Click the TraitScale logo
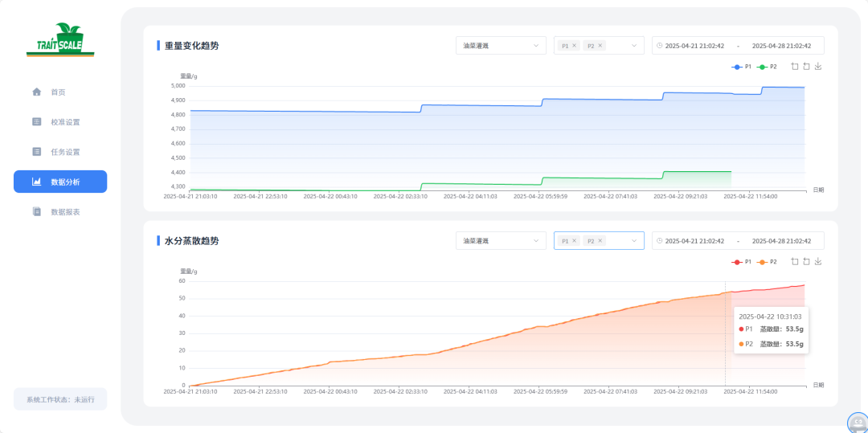The width and height of the screenshot is (868, 433). pyautogui.click(x=60, y=40)
